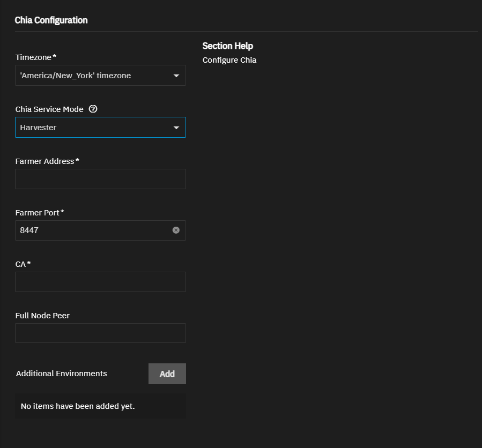The width and height of the screenshot is (482, 448).
Task: Expand the Chia Service Mode dropdown showing Harvester
Action: tap(100, 127)
